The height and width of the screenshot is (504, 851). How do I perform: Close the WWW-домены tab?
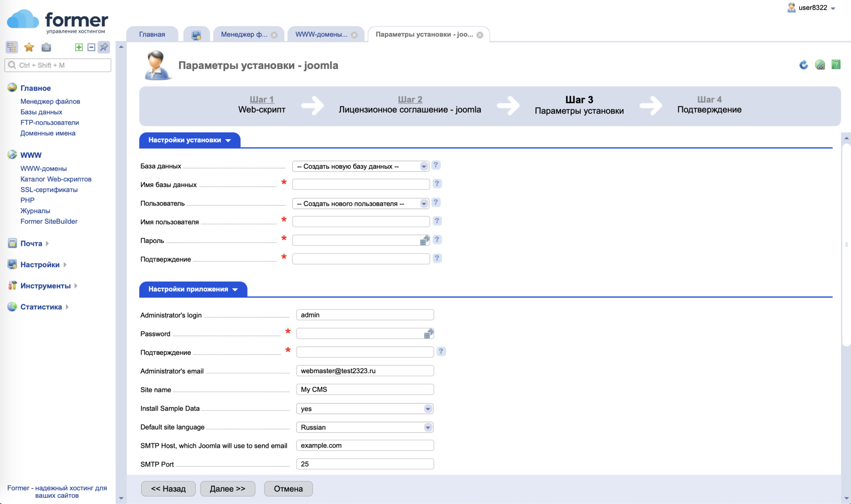coord(354,35)
